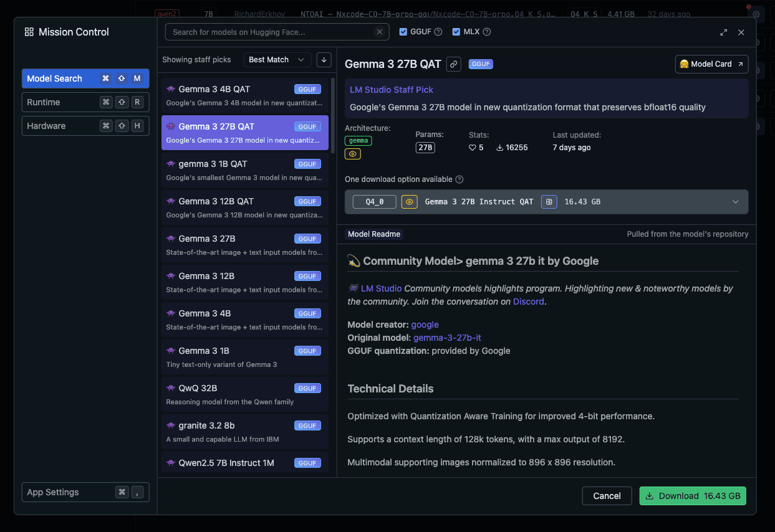Expand the Mission Control dialog to full size

point(723,32)
